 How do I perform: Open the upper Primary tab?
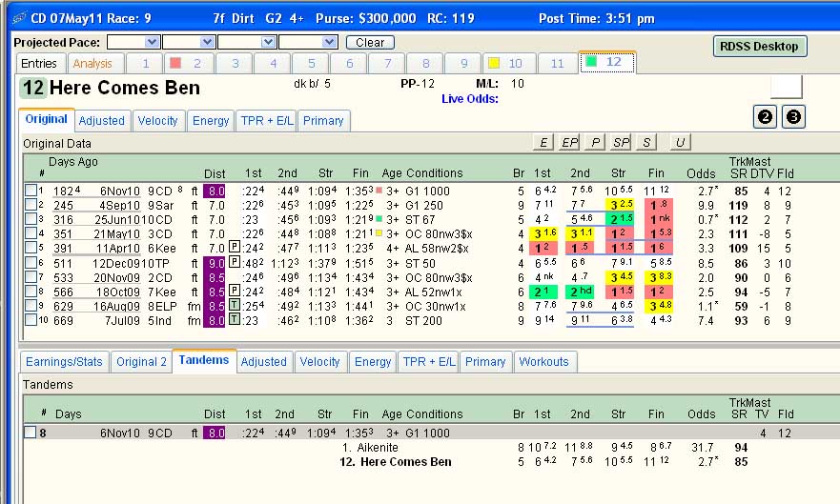tap(323, 120)
